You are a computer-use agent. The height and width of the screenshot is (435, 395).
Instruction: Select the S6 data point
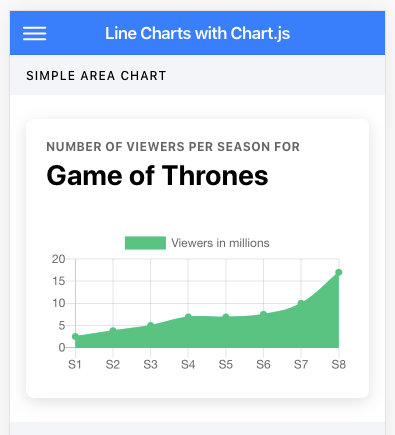click(263, 314)
